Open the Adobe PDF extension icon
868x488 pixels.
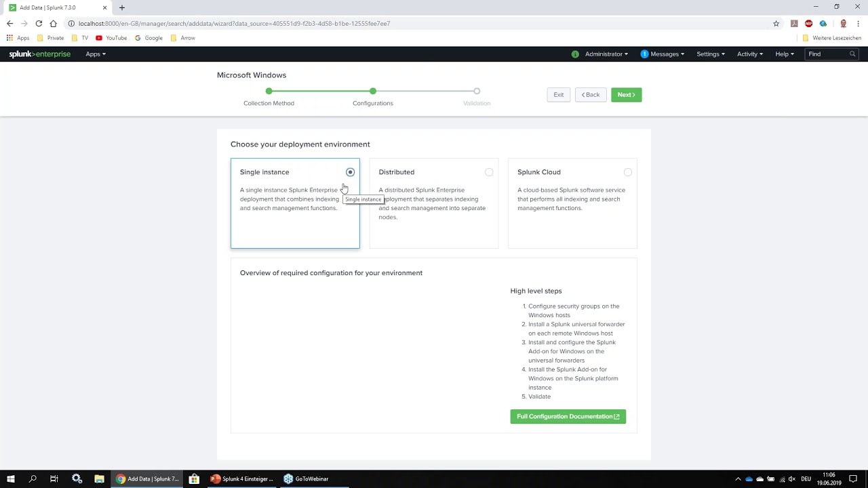click(x=794, y=24)
